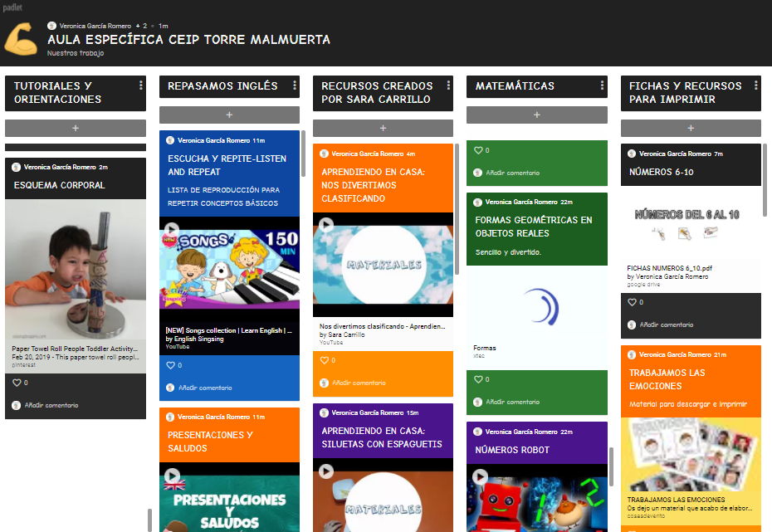Add comment on Esquema Corporal post
The image size is (772, 532).
tap(51, 405)
